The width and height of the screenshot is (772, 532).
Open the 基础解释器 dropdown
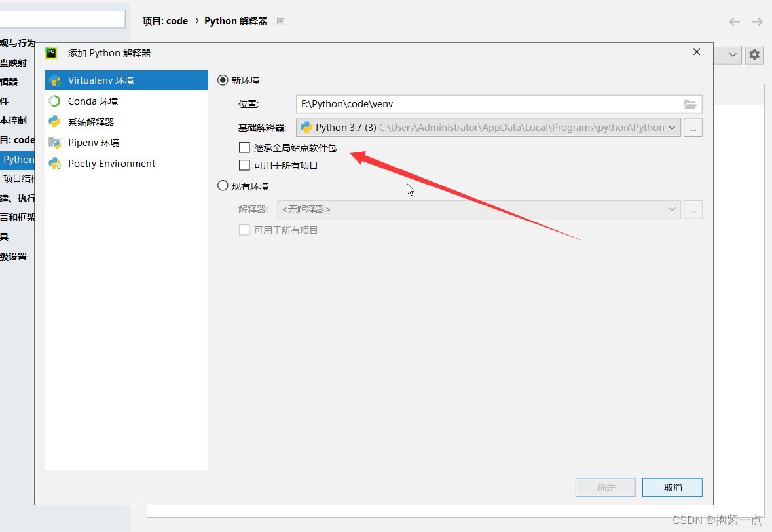488,128
